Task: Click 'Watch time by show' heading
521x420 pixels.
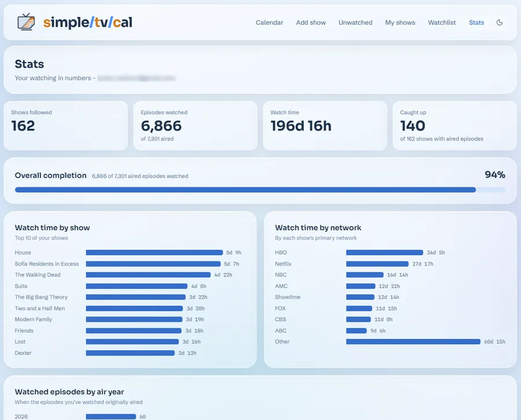Action: [52, 228]
